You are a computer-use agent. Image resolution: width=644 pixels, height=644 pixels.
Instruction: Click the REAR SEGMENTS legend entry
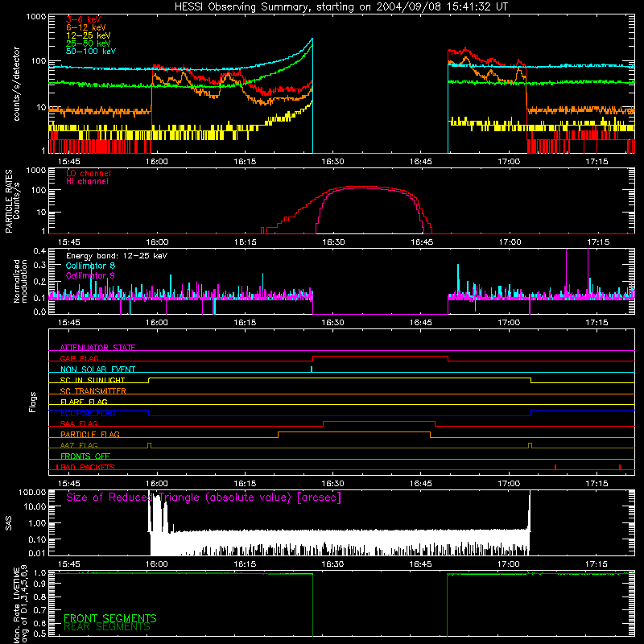pyautogui.click(x=107, y=627)
